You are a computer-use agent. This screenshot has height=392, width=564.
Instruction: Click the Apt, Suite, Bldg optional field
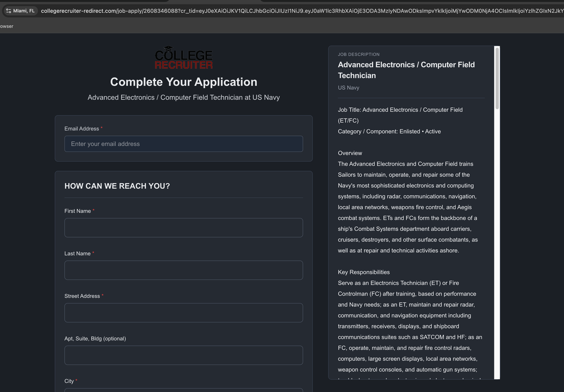pyautogui.click(x=184, y=355)
